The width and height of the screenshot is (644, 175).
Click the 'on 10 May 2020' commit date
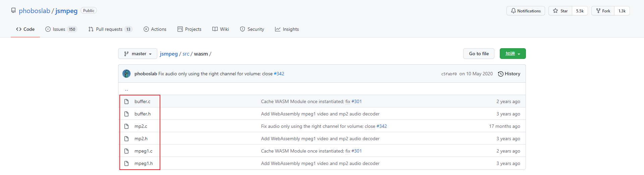[x=476, y=74]
